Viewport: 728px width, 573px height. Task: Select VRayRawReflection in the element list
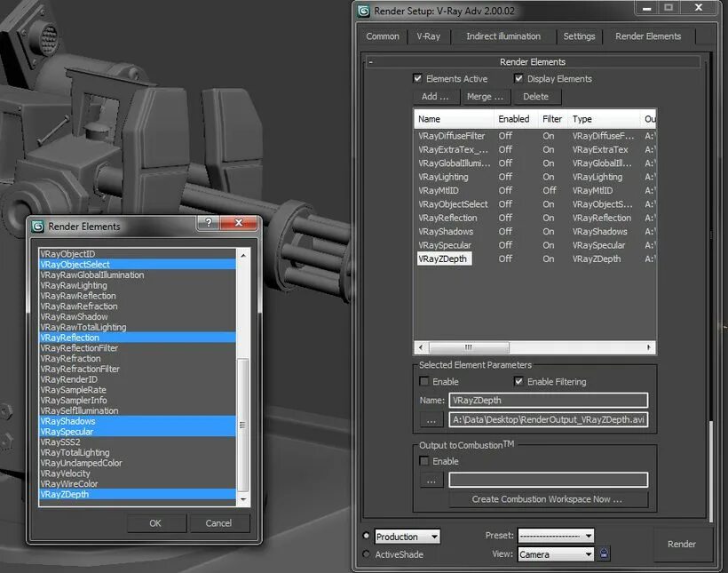point(138,296)
